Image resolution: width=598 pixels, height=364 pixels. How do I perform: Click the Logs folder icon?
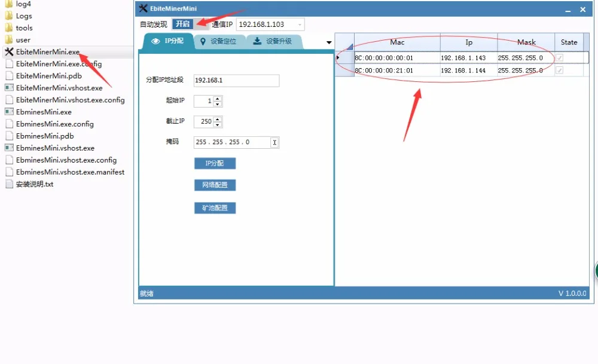coord(9,16)
